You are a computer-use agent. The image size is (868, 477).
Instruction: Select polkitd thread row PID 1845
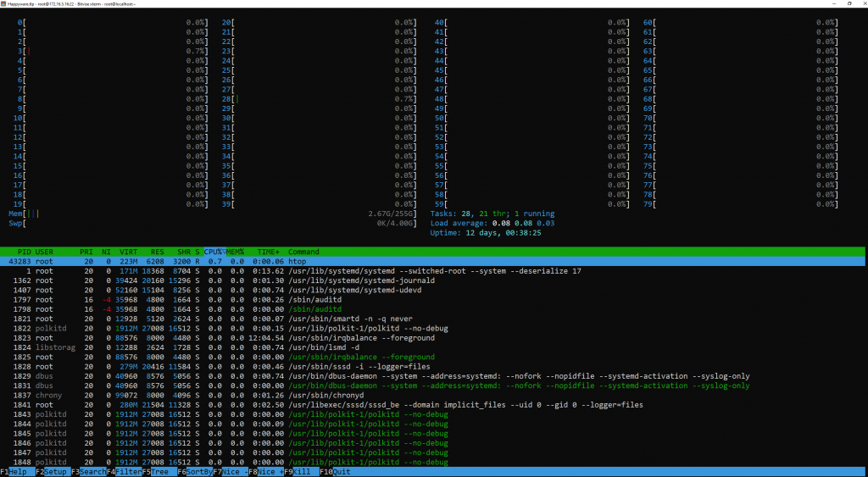click(x=434, y=433)
